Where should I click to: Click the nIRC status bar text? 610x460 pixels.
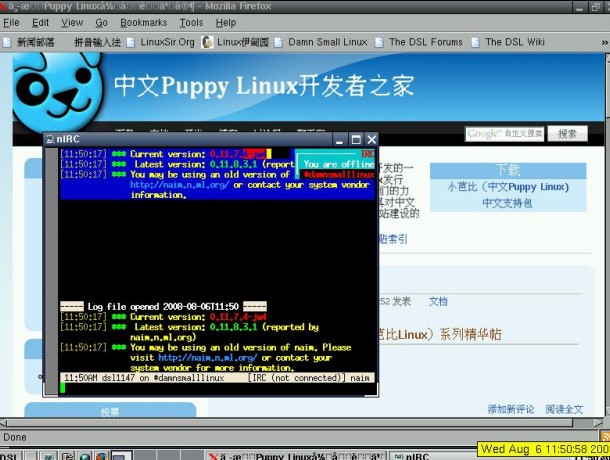(x=217, y=377)
